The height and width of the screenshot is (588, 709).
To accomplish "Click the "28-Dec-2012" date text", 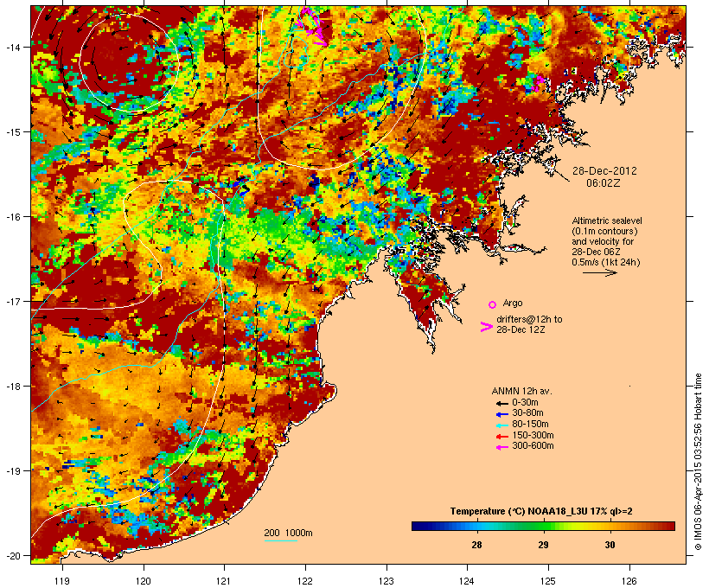I will [604, 171].
